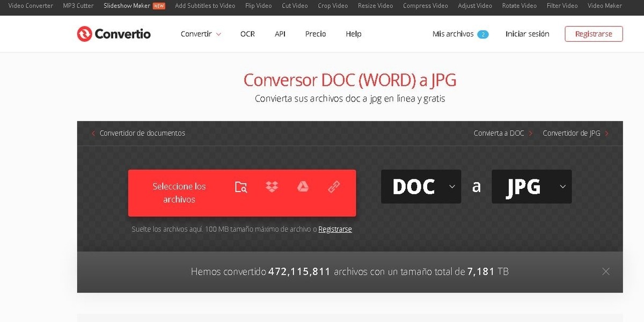The image size is (644, 322).
Task: Sign in via Iniciar sesión
Action: click(527, 33)
